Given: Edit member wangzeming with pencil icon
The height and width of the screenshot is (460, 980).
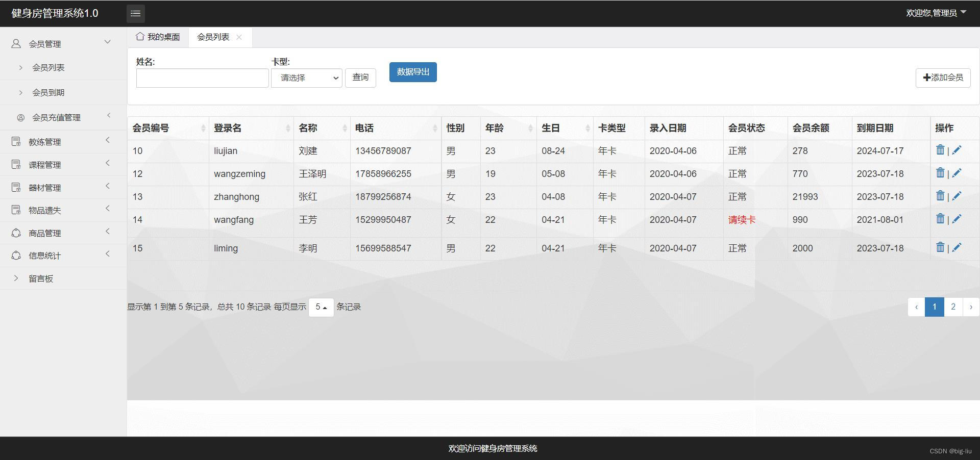Looking at the screenshot, I should click(x=957, y=173).
